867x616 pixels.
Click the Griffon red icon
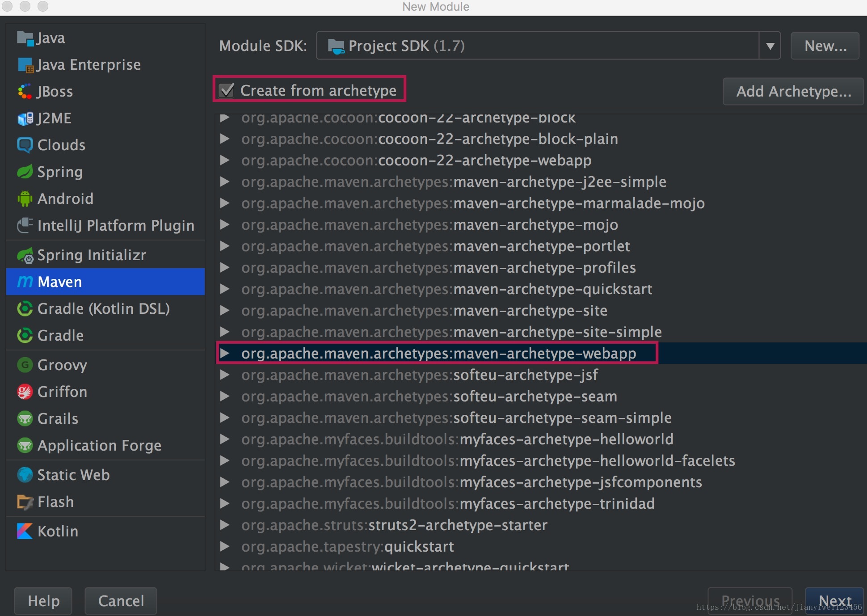[25, 392]
